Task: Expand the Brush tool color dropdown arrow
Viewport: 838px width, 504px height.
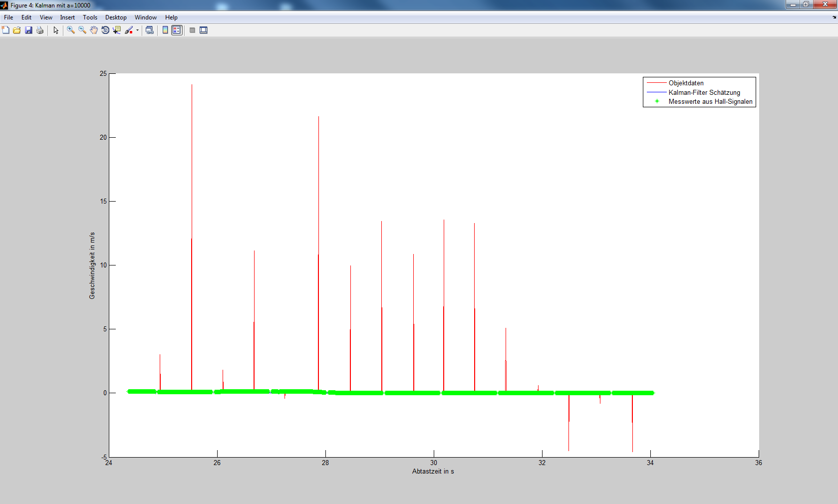Action: coord(137,30)
